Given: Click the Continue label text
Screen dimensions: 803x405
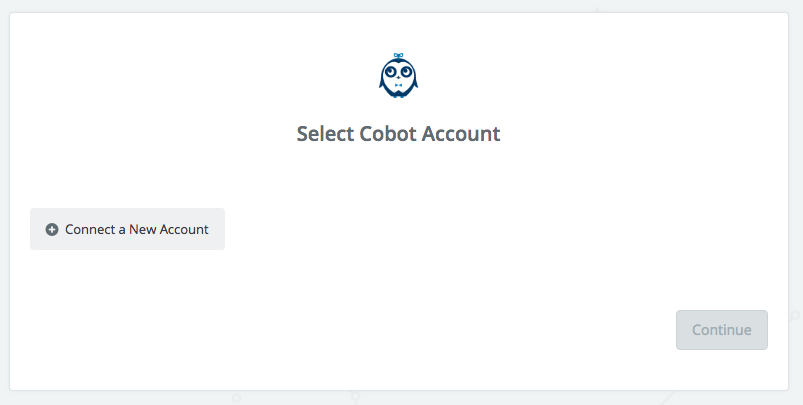Looking at the screenshot, I should (x=722, y=330).
